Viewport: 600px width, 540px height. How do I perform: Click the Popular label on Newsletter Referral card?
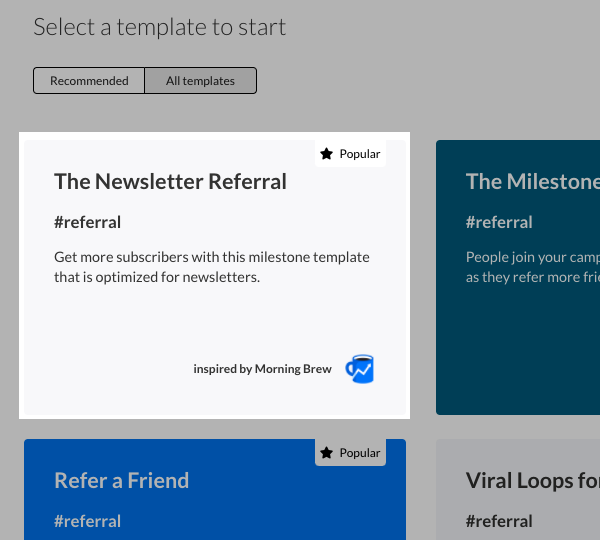360,154
